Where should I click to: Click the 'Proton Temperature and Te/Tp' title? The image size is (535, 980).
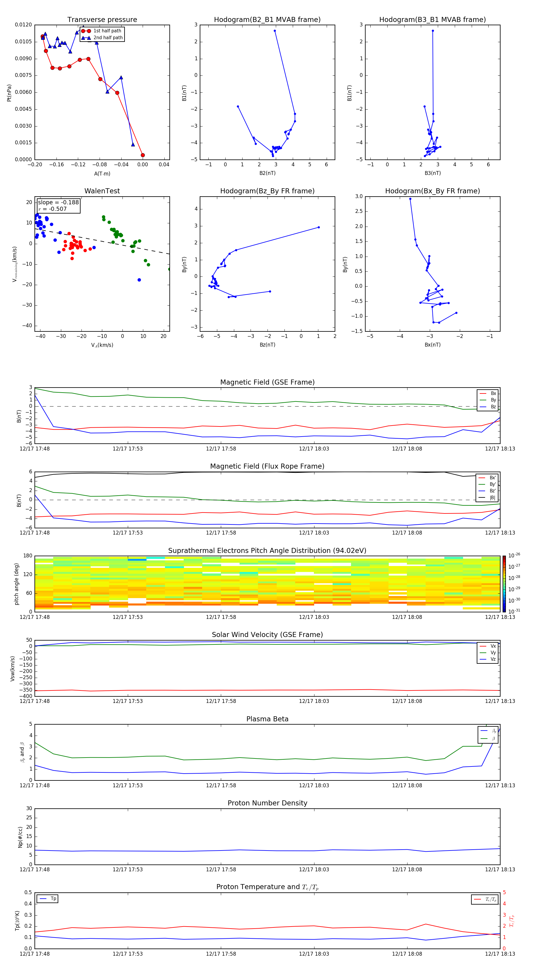click(x=267, y=887)
